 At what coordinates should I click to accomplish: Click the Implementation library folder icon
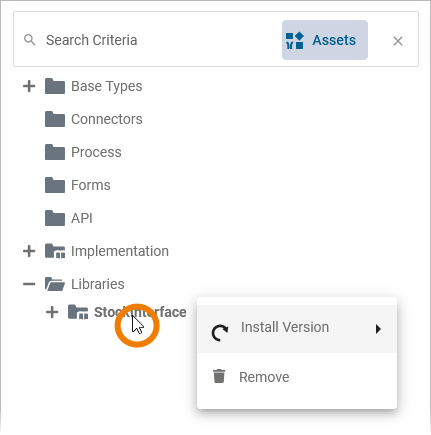coord(55,251)
